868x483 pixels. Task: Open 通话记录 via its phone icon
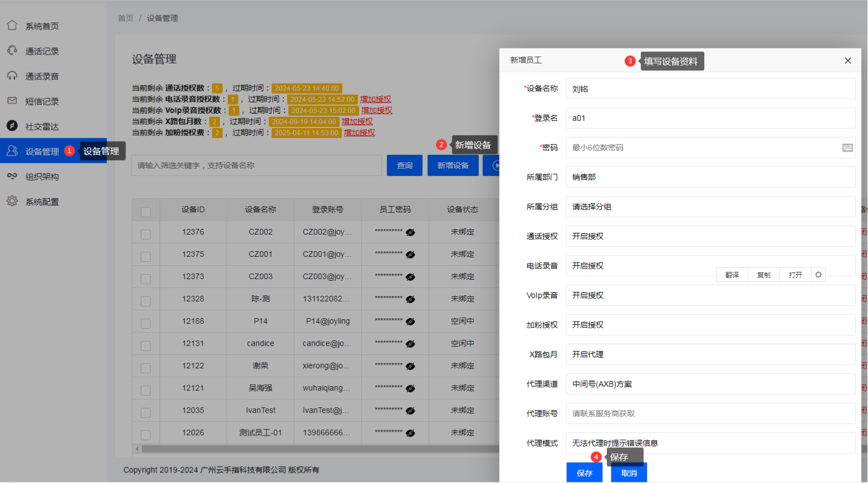pyautogui.click(x=12, y=51)
